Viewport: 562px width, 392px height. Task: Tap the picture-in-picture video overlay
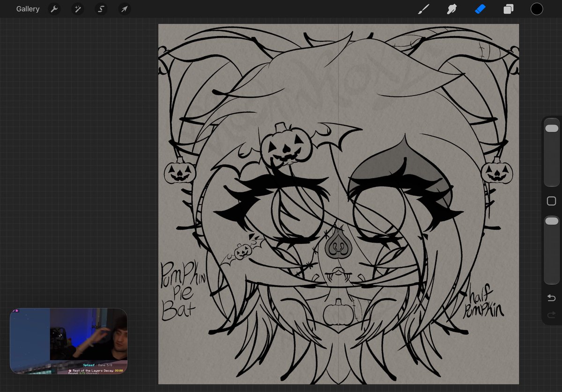point(68,341)
